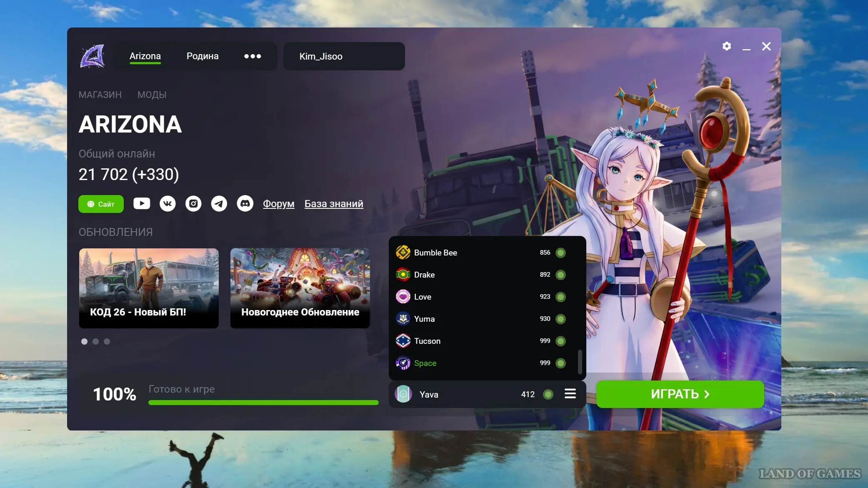
Task: Open launcher settings gear icon
Action: [727, 46]
